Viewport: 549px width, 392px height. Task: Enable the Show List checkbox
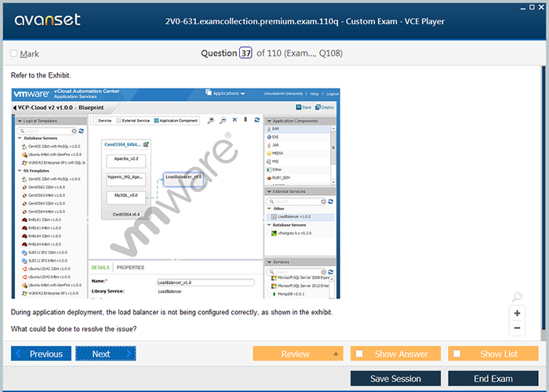click(457, 354)
